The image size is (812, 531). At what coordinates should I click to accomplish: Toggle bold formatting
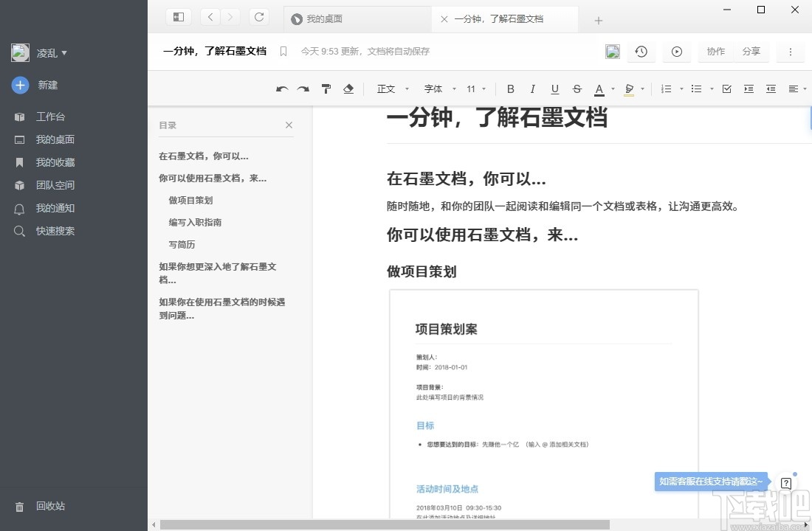coord(510,88)
